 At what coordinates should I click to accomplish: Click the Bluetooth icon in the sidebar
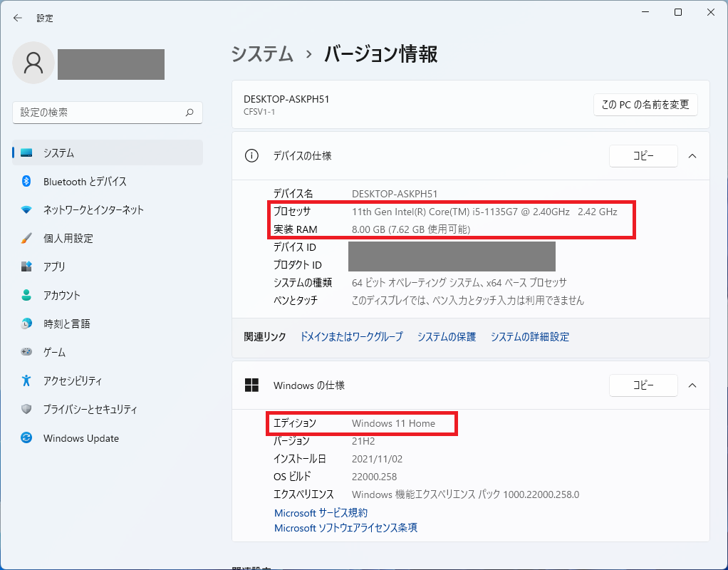26,182
